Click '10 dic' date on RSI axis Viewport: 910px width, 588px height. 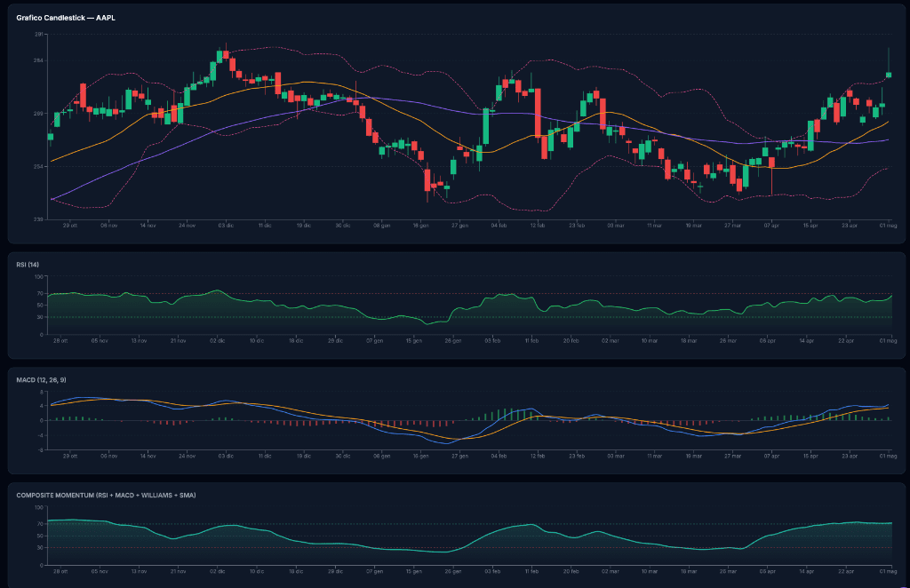(257, 341)
